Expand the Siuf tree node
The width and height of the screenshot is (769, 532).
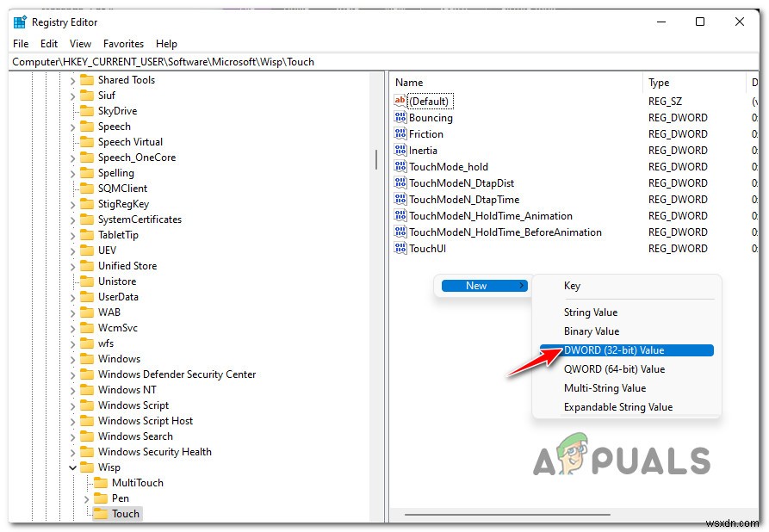coord(72,96)
